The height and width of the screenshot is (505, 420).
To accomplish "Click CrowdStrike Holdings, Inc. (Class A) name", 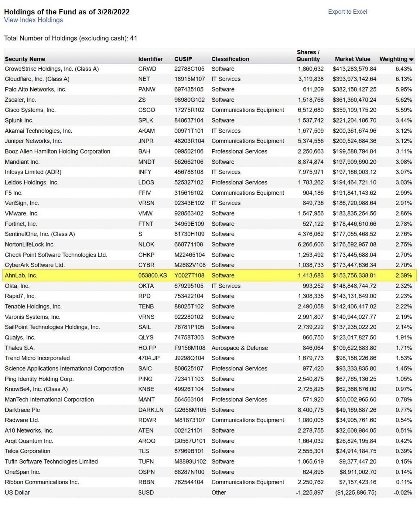I will click(x=52, y=69).
